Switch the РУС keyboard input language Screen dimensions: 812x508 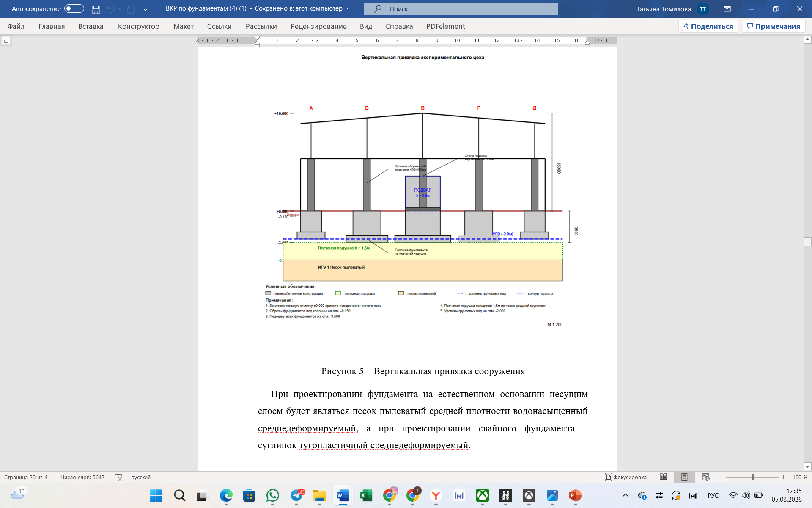point(713,495)
